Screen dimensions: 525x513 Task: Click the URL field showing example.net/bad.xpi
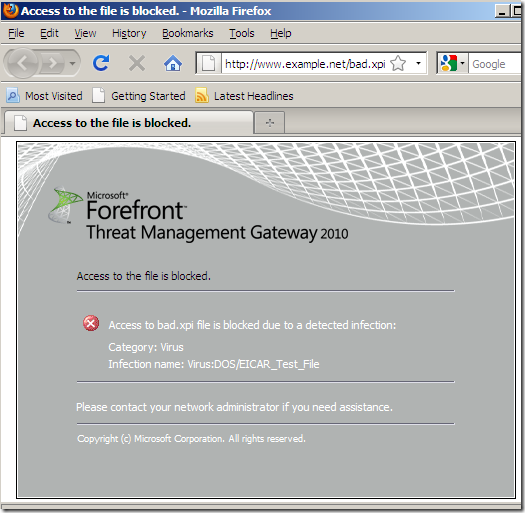point(305,63)
